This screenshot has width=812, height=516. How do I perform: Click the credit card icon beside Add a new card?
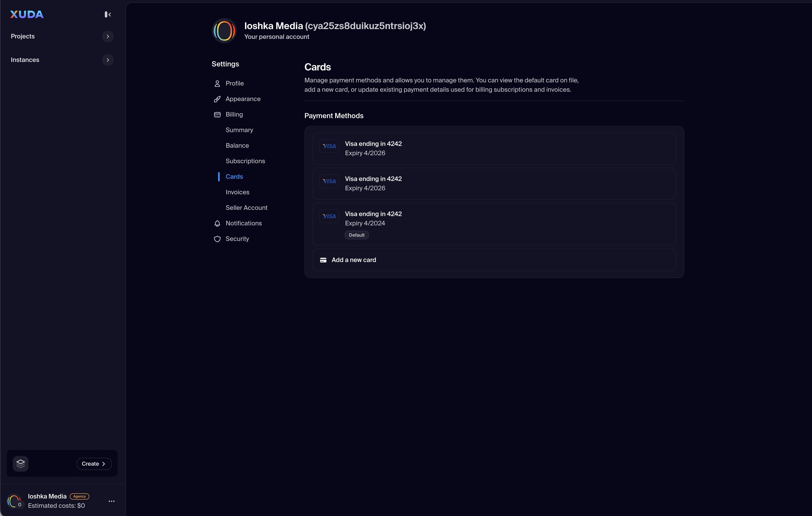(x=323, y=260)
